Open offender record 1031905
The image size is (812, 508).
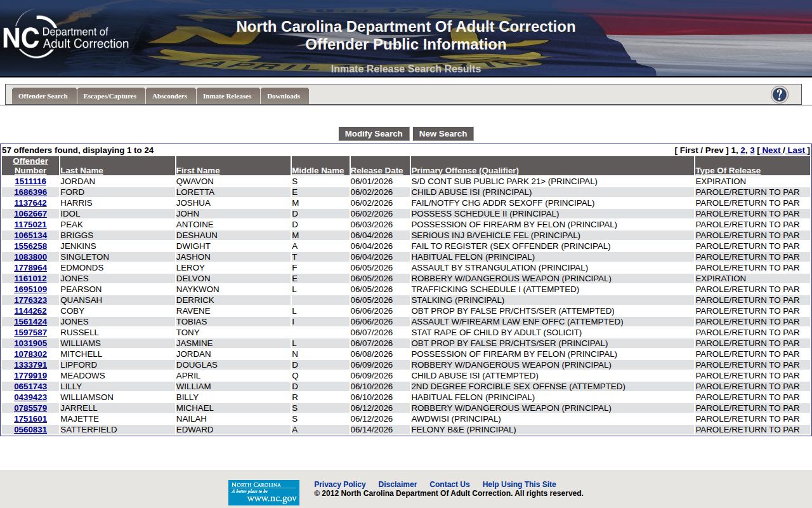coord(30,343)
